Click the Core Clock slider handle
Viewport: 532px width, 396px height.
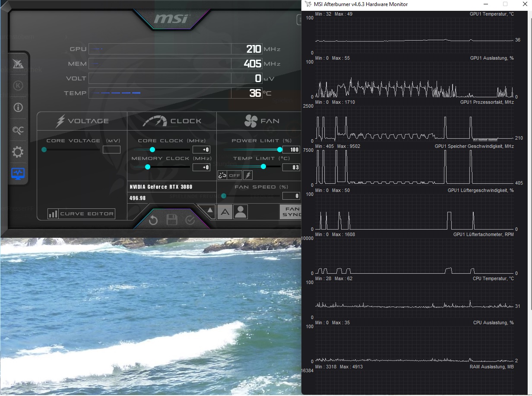[152, 150]
